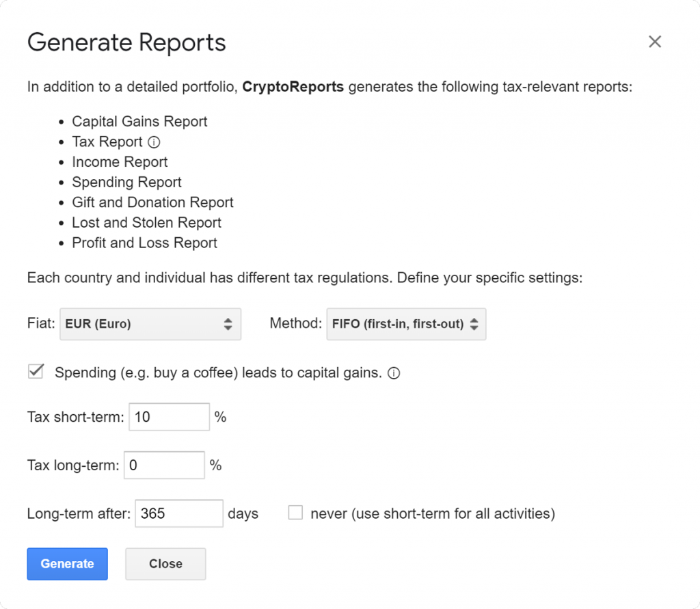Viewport: 700px width, 609px height.
Task: Click the Tax short-term percentage field
Action: (x=169, y=417)
